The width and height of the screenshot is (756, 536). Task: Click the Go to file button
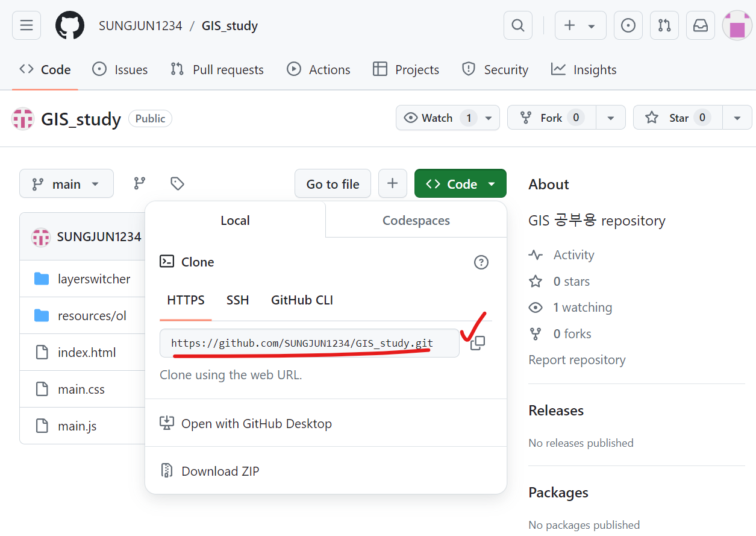tap(333, 183)
